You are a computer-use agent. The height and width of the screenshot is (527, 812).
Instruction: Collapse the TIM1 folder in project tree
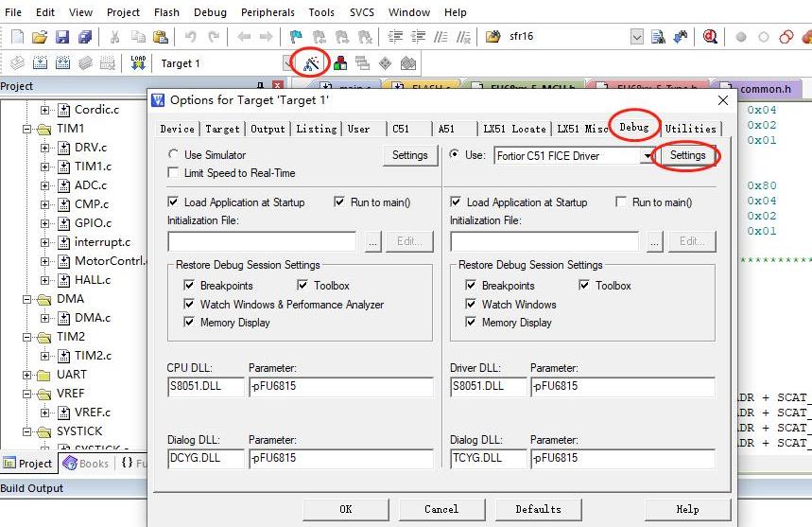coord(27,129)
